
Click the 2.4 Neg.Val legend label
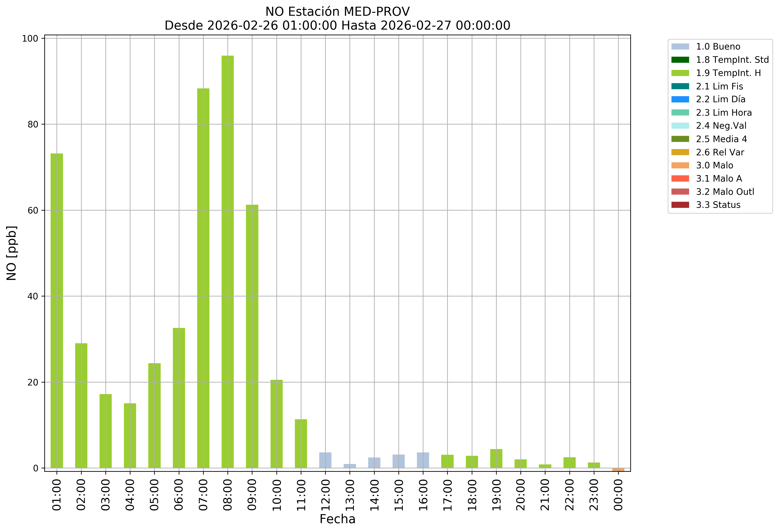pyautogui.click(x=721, y=126)
